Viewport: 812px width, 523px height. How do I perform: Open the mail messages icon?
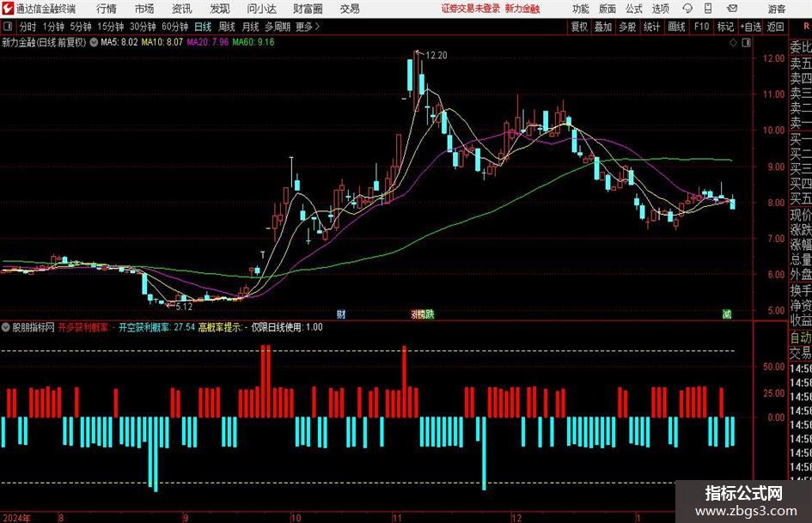pyautogui.click(x=732, y=9)
